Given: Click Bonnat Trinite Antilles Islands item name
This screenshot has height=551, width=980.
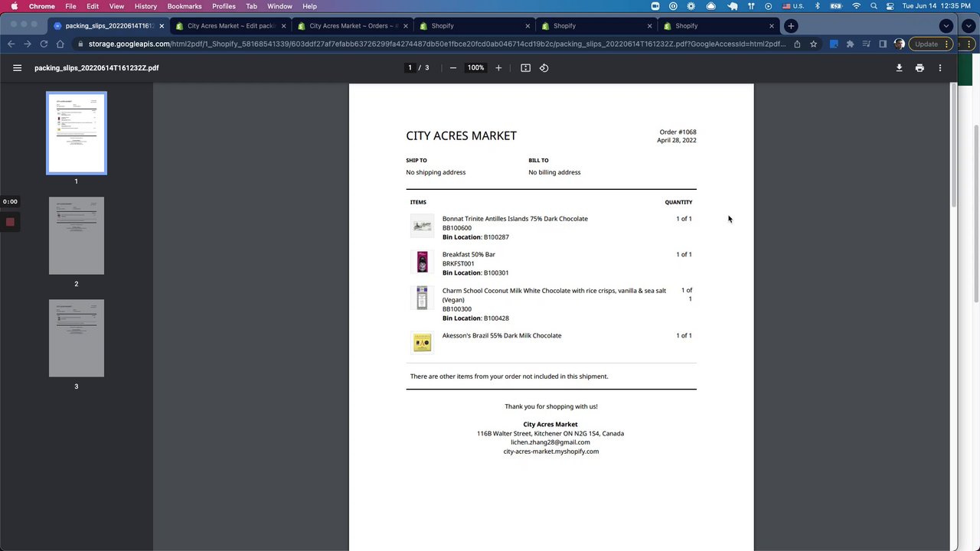Looking at the screenshot, I should 514,219.
